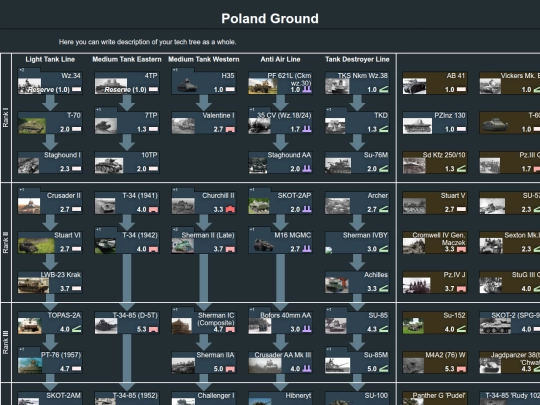540x405 pixels.
Task: Click the Rank II row label
Action: tap(6, 242)
